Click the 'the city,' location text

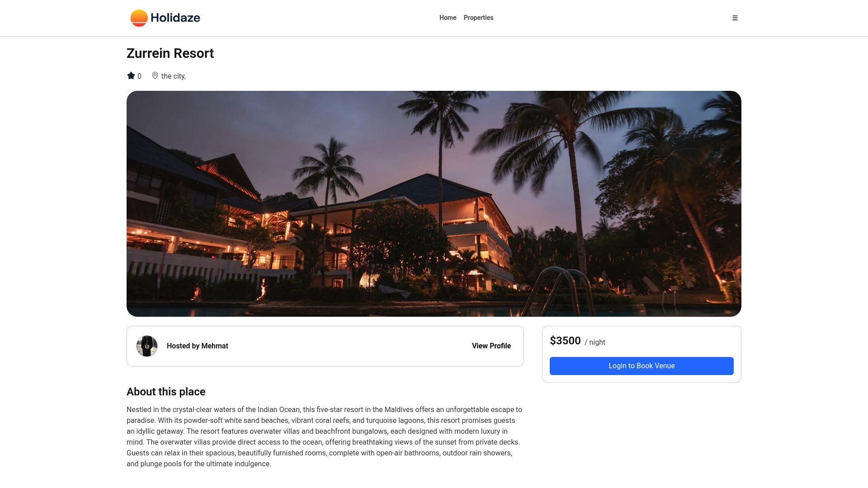click(174, 76)
